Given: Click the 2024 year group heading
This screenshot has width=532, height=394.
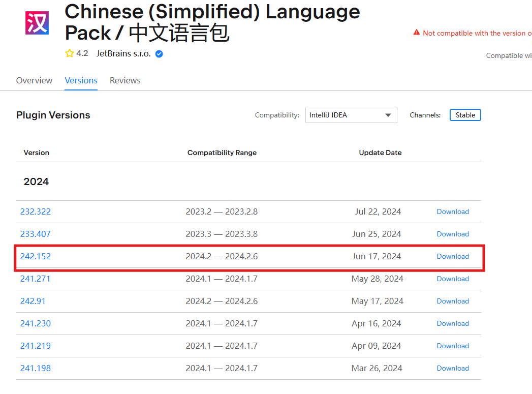Looking at the screenshot, I should (36, 181).
